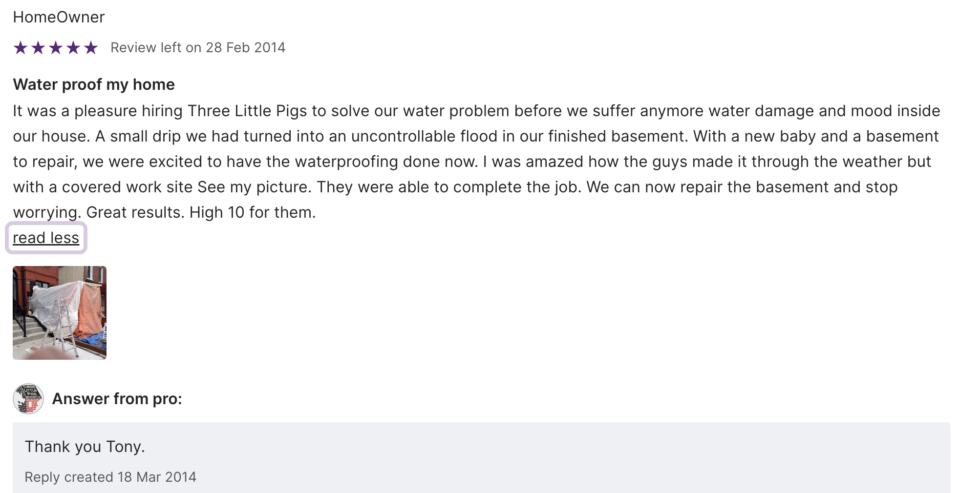This screenshot has width=980, height=493.
Task: Click the "Water proof my home" review title
Action: click(94, 85)
